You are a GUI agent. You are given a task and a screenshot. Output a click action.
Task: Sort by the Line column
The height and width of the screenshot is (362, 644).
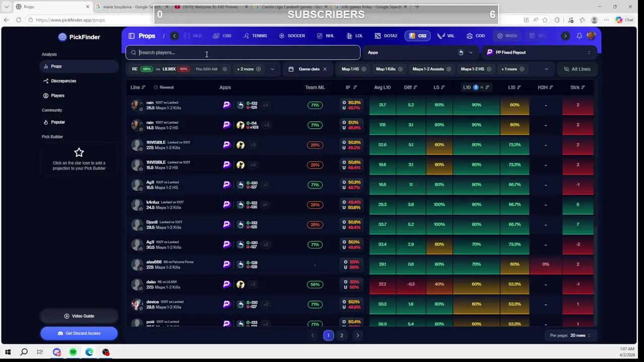click(x=138, y=87)
